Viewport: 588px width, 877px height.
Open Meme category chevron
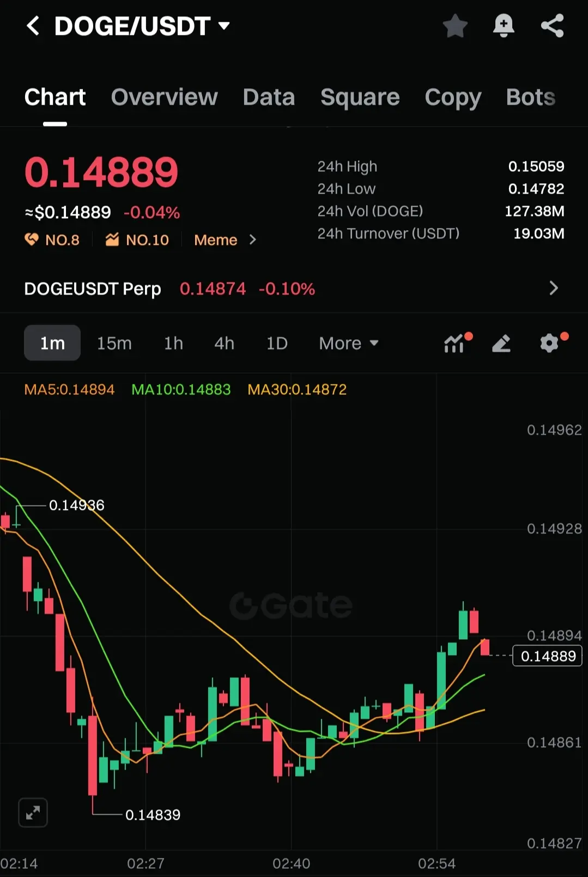252,239
